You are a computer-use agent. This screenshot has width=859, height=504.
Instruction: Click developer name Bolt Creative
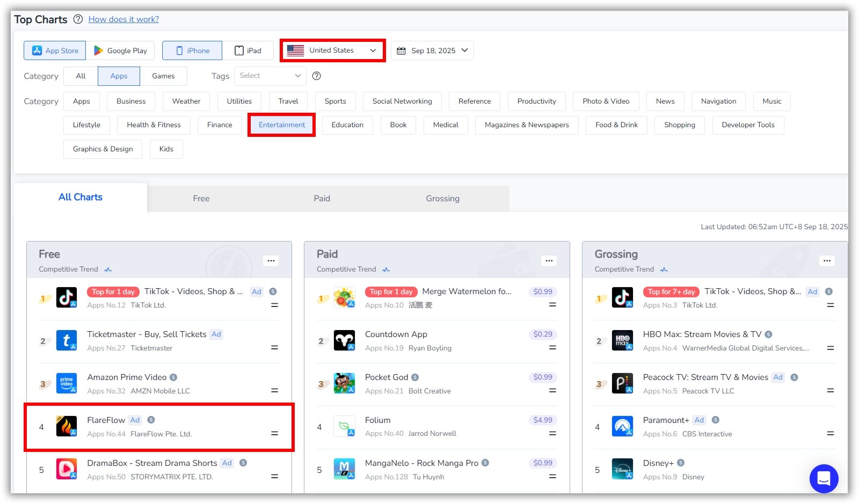click(x=429, y=391)
